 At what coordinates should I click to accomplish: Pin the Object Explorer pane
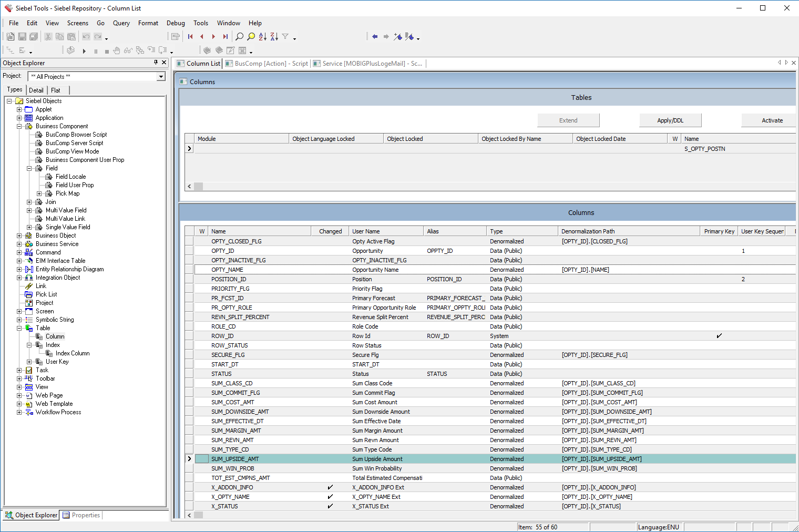point(156,63)
